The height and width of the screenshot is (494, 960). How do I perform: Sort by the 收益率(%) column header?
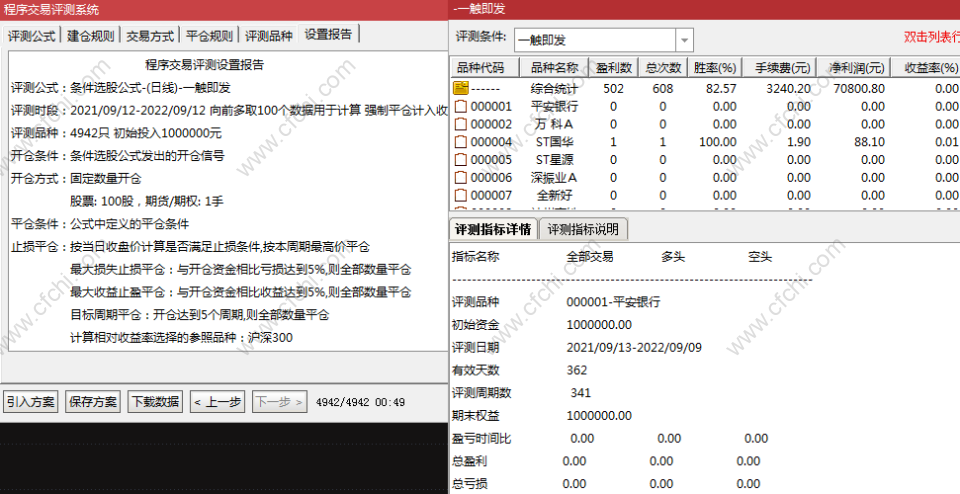click(925, 67)
